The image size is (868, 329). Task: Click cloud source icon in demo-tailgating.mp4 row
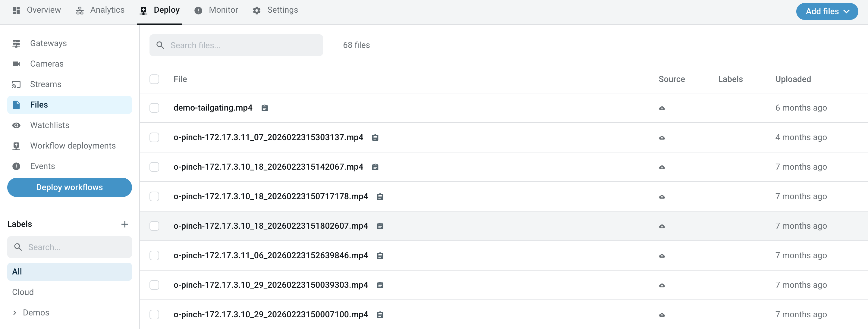click(662, 108)
